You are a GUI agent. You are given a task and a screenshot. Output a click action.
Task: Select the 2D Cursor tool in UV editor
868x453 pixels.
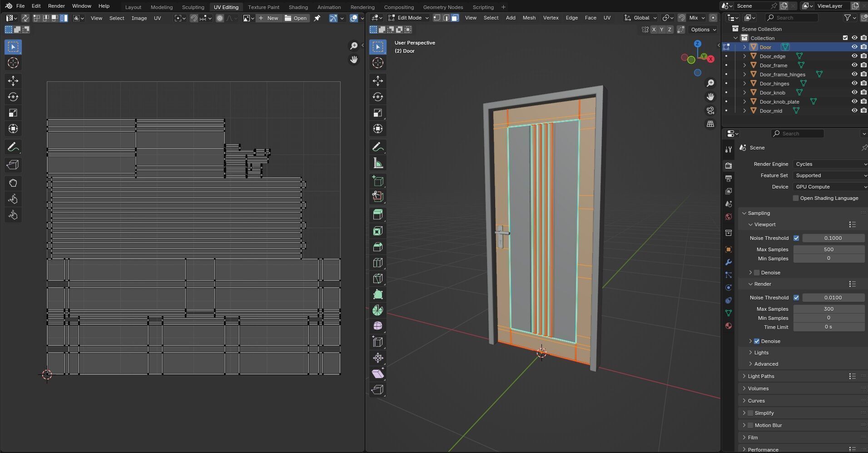[x=13, y=63]
